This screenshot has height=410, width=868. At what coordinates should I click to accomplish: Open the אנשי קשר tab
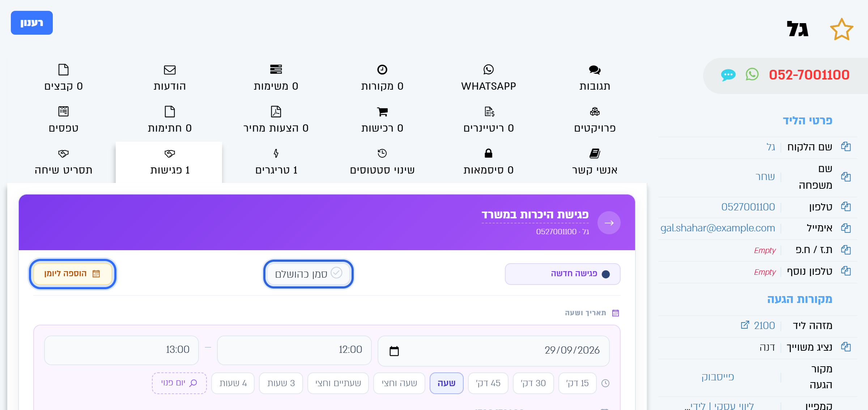tap(595, 162)
